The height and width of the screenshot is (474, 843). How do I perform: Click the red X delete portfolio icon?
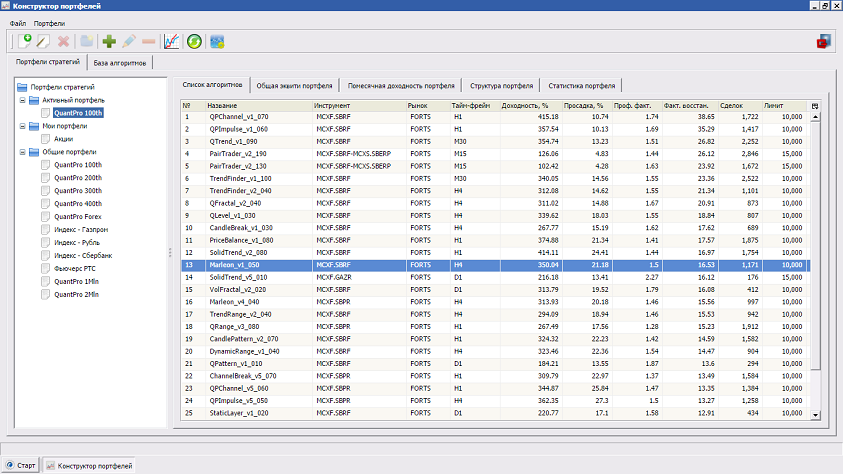click(63, 41)
